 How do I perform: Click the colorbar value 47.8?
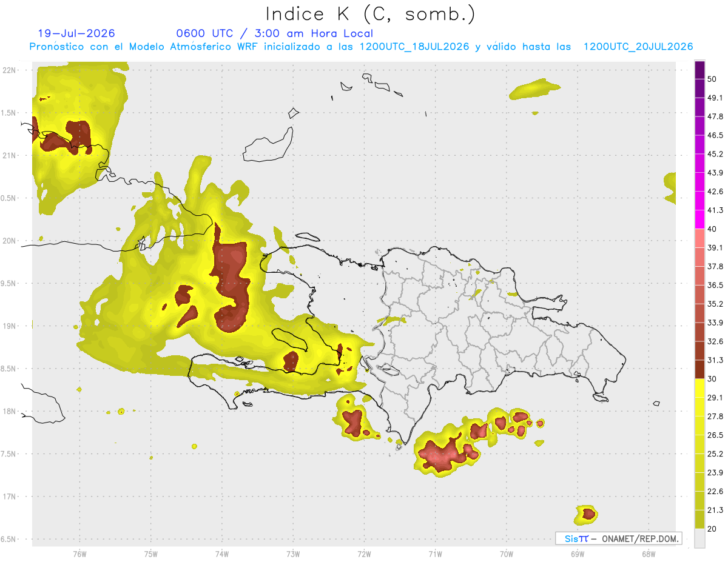point(716,116)
